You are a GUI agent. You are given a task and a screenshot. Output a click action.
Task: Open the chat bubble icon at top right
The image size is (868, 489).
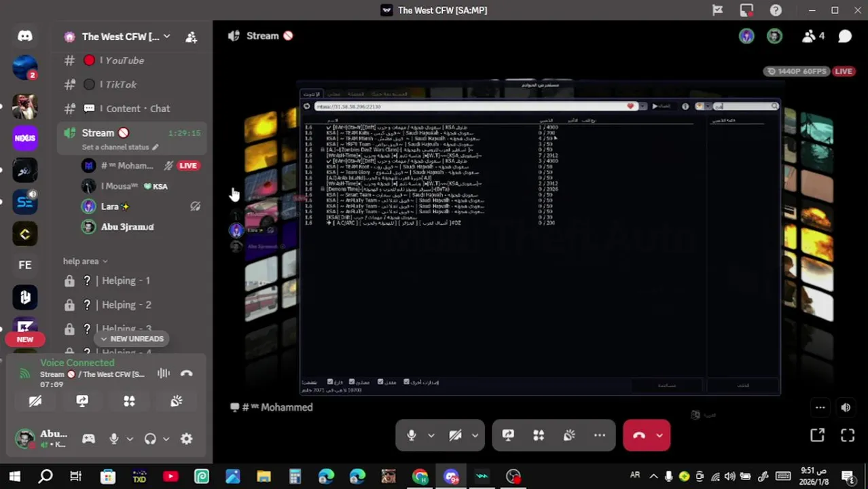845,36
